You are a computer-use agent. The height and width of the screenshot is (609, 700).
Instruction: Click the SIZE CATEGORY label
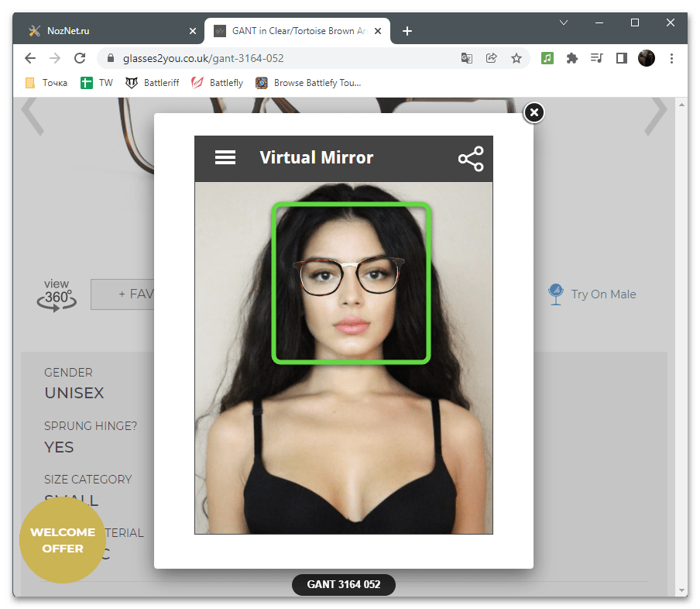point(88,480)
